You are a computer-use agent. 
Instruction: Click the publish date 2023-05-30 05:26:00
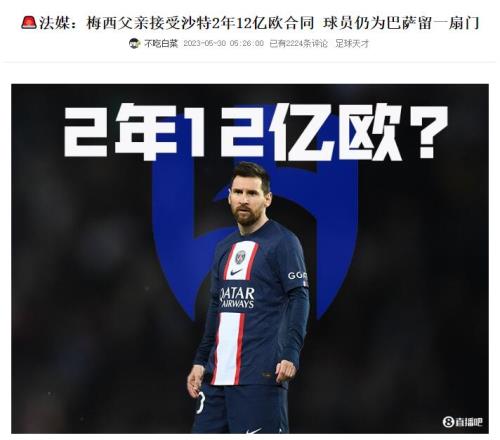[x=224, y=44]
